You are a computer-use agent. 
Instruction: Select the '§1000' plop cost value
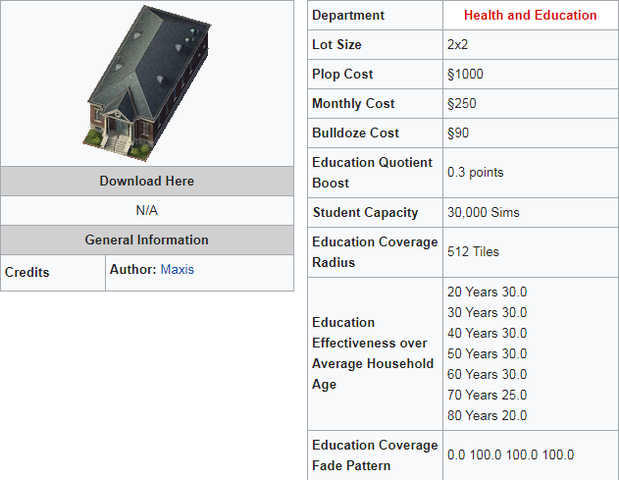click(465, 74)
